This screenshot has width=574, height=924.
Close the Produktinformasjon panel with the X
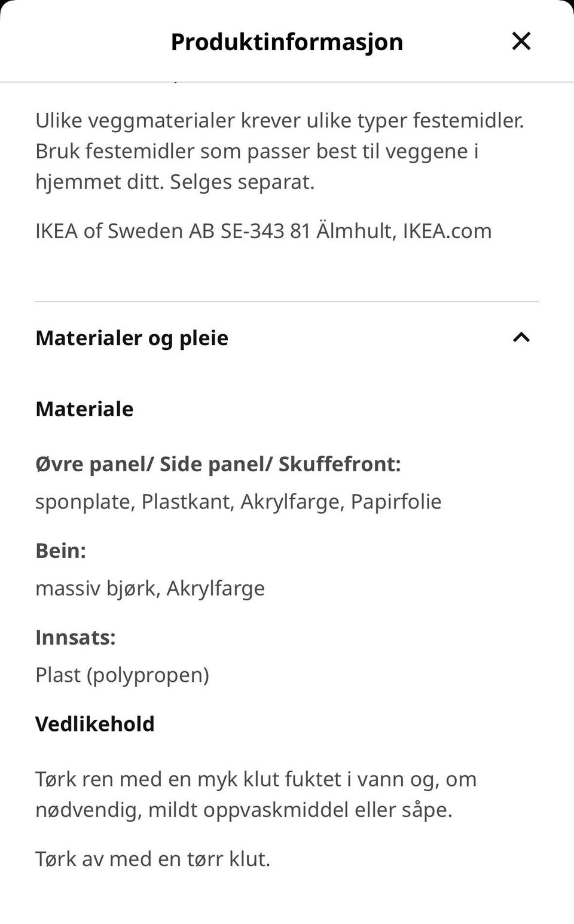coord(521,41)
